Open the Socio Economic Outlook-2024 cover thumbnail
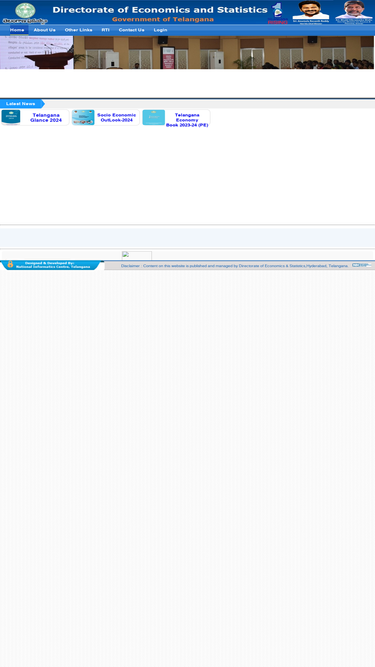The image size is (375, 667). tap(83, 117)
